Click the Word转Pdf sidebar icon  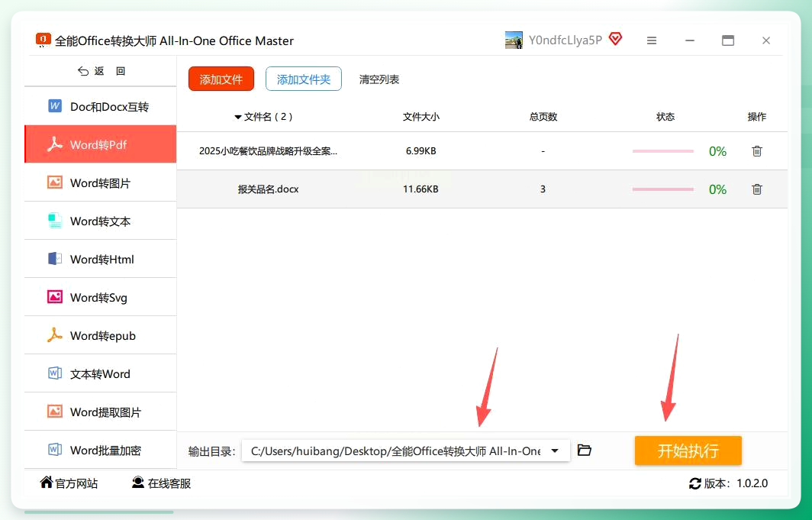55,144
